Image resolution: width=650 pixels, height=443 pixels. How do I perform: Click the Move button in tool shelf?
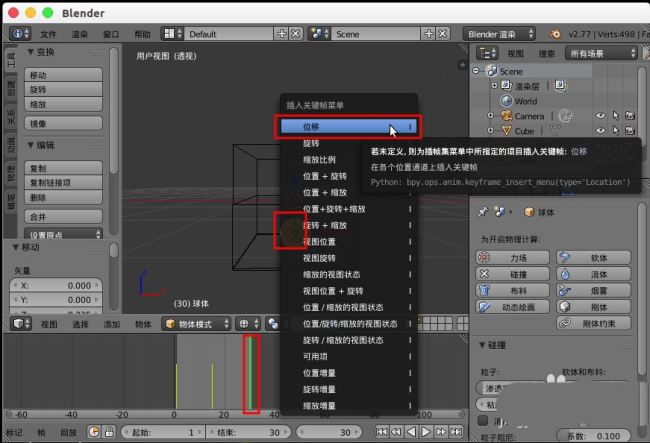(x=63, y=75)
